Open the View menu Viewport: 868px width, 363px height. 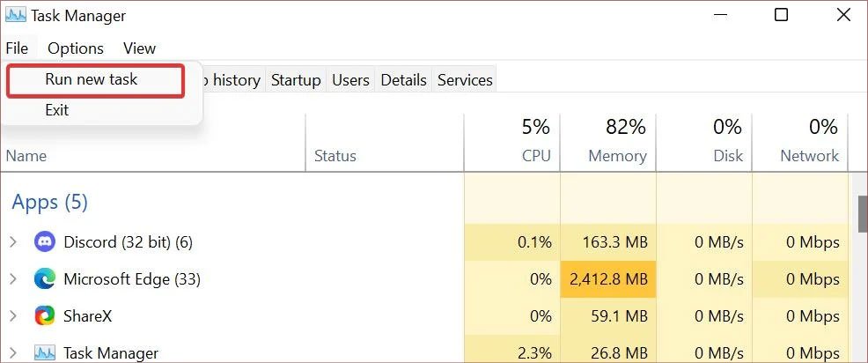click(139, 48)
